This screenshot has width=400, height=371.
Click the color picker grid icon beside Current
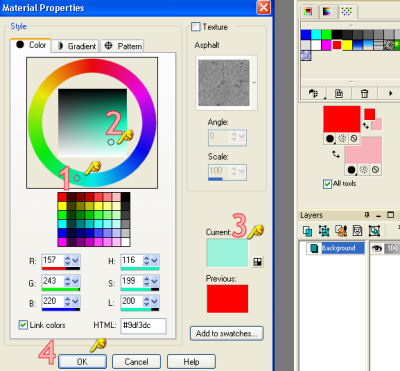click(x=257, y=262)
